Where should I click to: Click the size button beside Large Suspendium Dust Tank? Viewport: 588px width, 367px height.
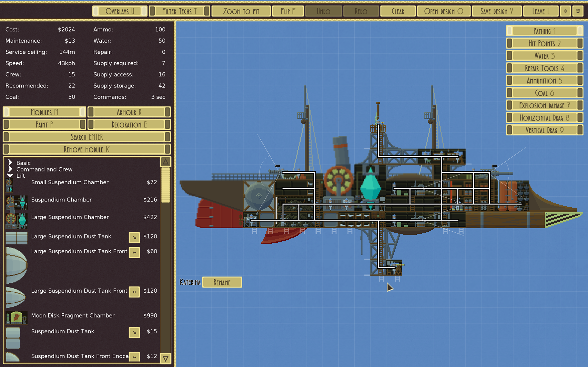coord(134,237)
